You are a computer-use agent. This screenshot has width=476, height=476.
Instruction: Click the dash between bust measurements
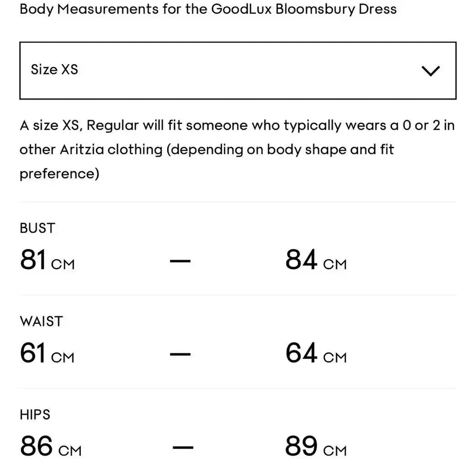180,261
